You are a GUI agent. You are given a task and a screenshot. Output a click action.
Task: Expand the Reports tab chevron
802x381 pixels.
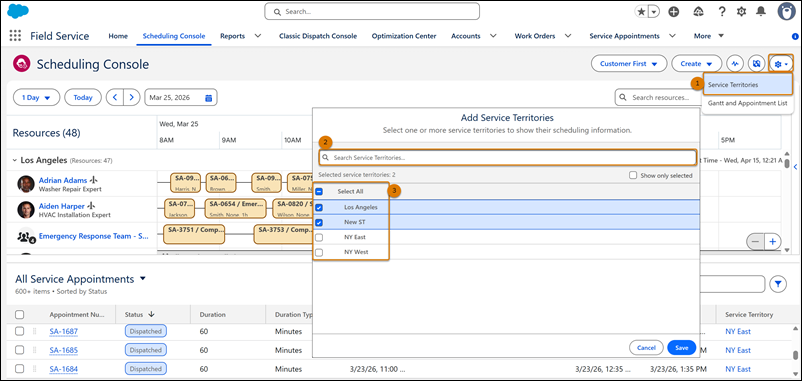point(258,36)
